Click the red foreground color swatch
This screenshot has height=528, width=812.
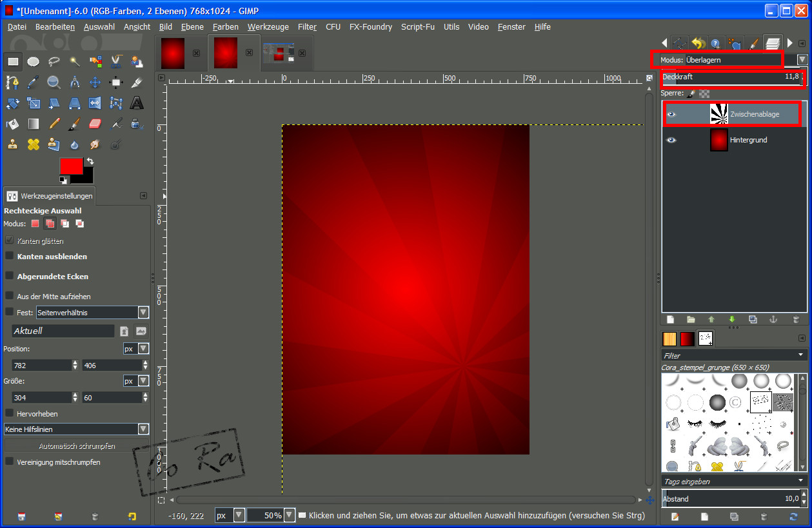coord(70,166)
